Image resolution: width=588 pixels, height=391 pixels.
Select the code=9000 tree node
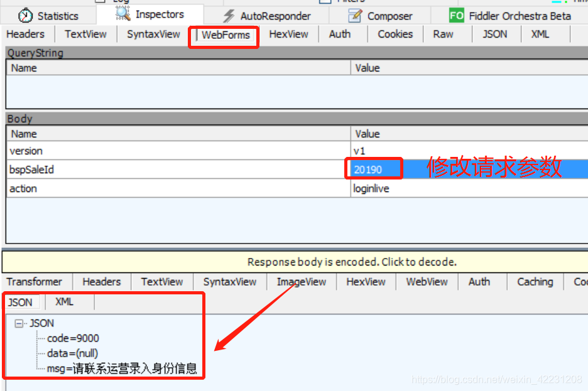73,338
